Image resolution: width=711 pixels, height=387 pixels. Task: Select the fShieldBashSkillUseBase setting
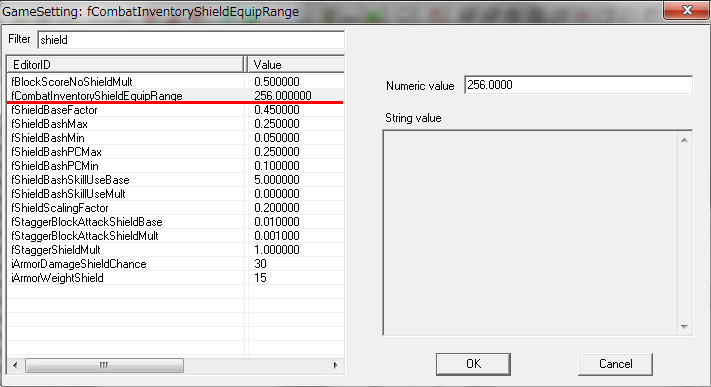click(x=175, y=180)
